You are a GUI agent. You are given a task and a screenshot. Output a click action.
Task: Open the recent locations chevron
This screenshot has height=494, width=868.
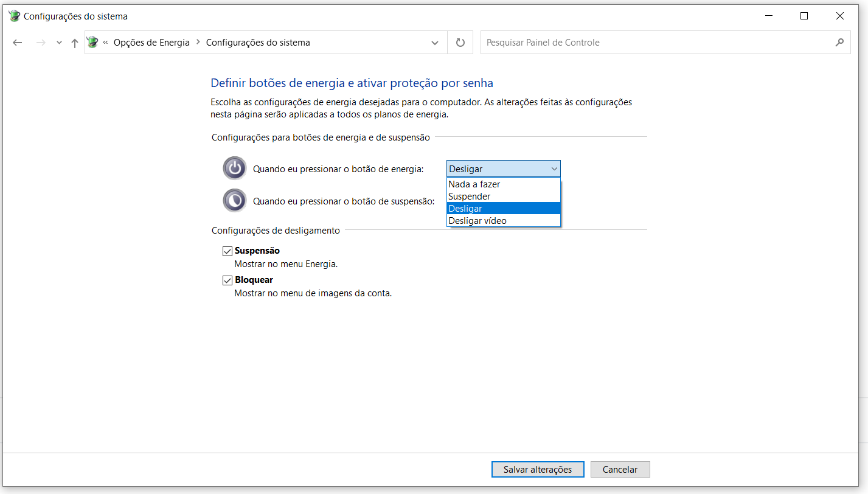coord(59,43)
